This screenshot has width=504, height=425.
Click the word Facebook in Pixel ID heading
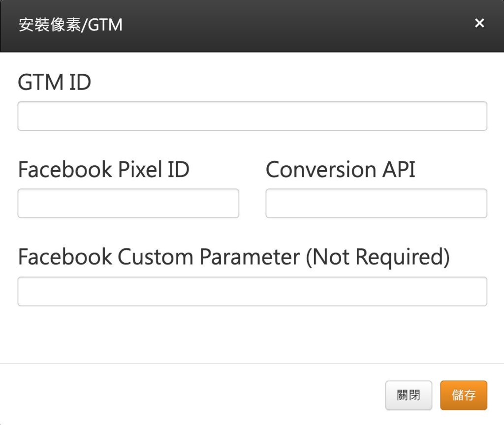coord(65,169)
